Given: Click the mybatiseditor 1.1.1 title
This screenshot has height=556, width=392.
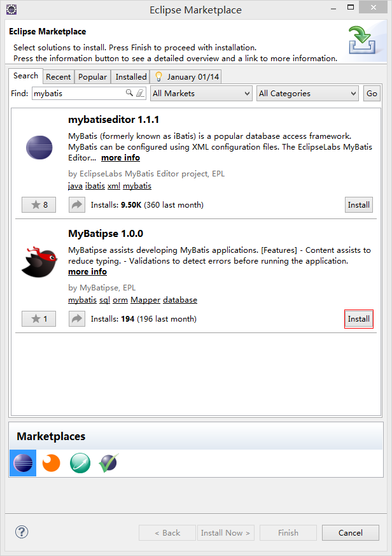Looking at the screenshot, I should tap(113, 120).
